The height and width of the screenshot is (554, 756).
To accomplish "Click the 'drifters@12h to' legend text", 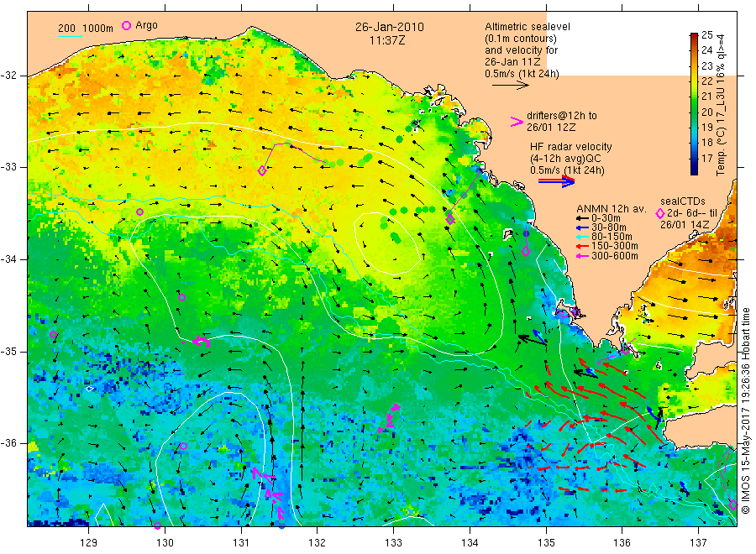I will (562, 116).
